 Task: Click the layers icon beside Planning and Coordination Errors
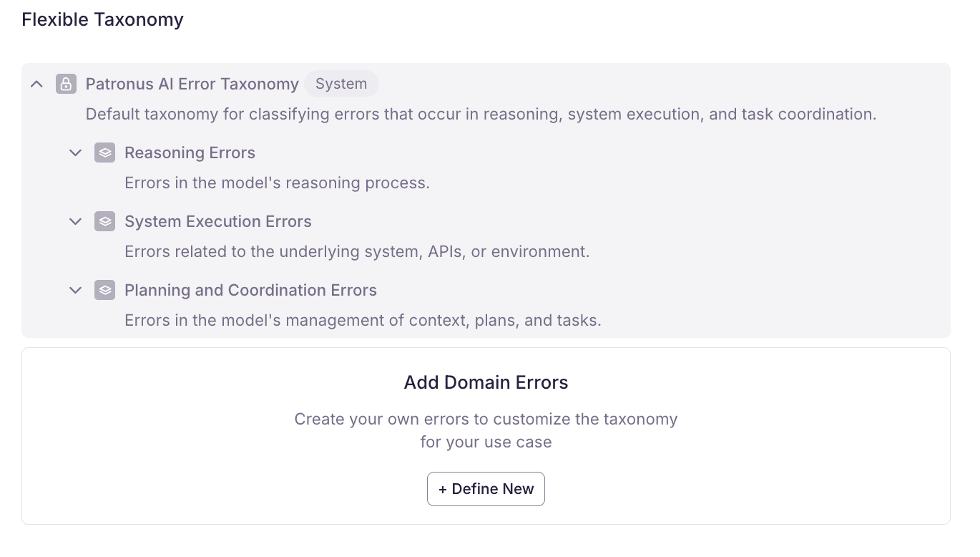[x=104, y=290]
